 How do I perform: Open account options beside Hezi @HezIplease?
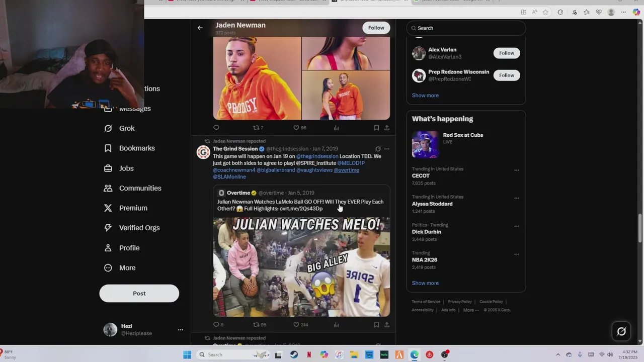click(x=181, y=330)
